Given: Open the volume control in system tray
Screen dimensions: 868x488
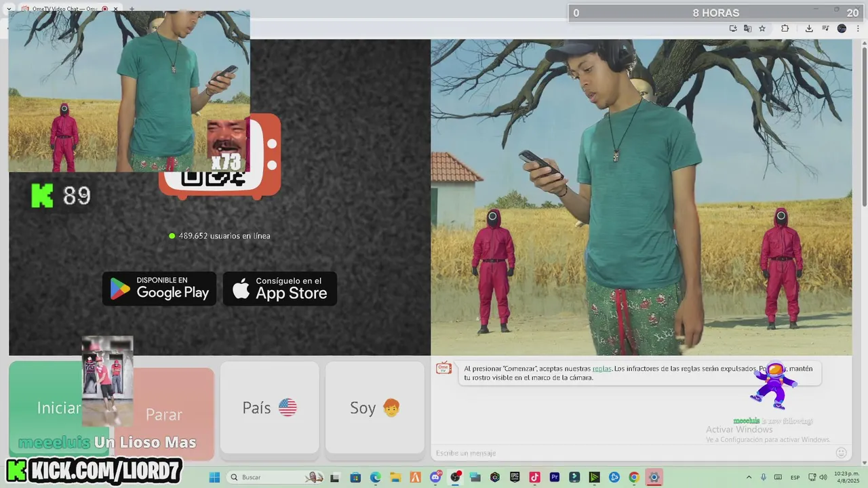Looking at the screenshot, I should [x=823, y=477].
